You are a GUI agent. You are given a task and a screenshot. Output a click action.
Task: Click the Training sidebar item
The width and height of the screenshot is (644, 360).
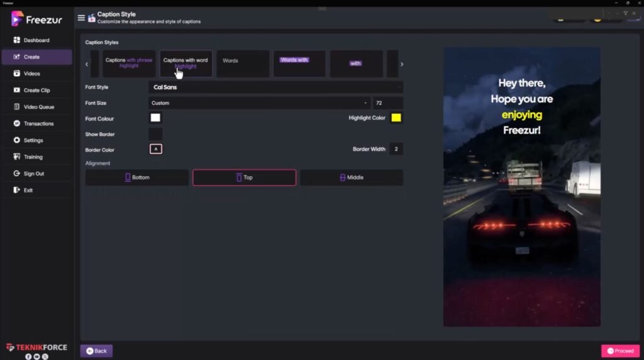pyautogui.click(x=33, y=157)
